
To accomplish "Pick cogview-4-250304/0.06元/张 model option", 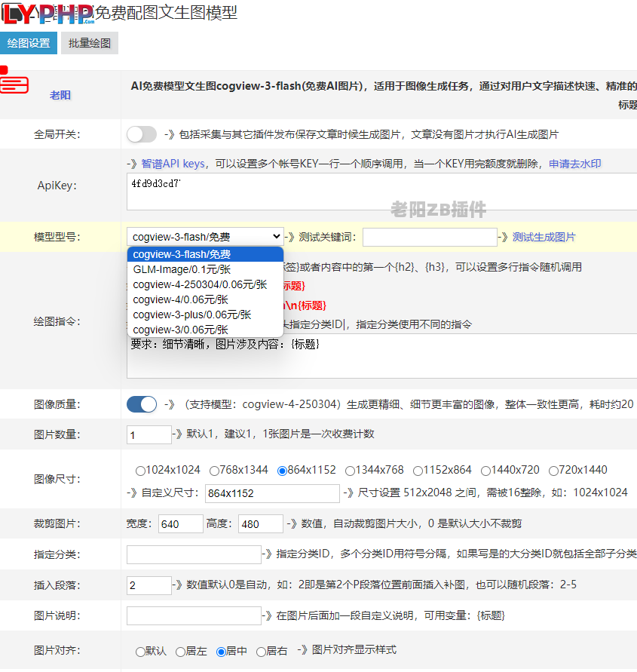I will pyautogui.click(x=200, y=284).
